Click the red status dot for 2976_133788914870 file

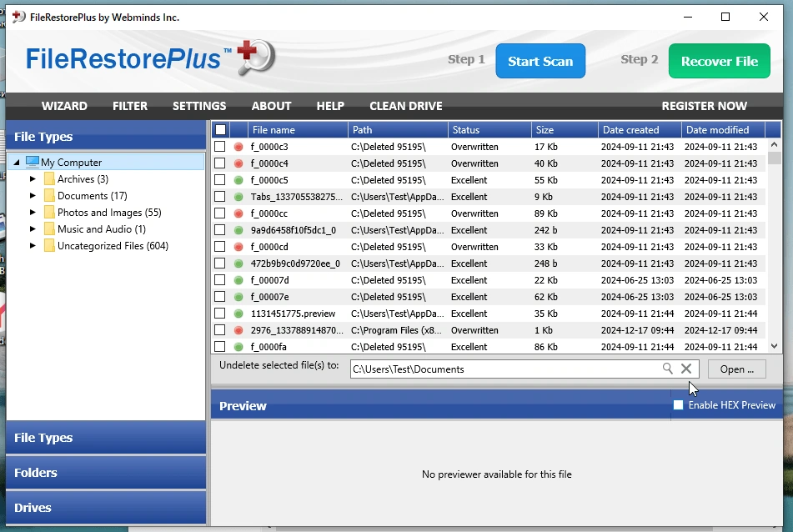pyautogui.click(x=238, y=330)
